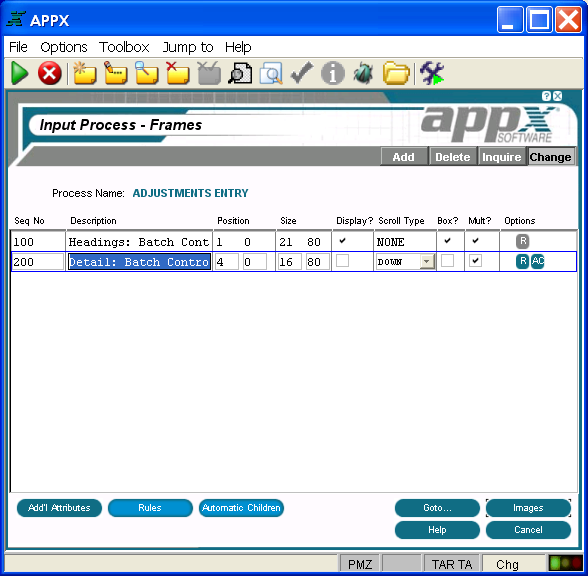Uncheck the Mult? checkbox for row 200
Viewport: 588px width, 576px height.
pyautogui.click(x=475, y=261)
